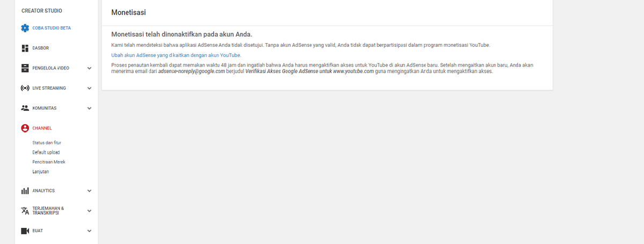644x244 pixels.
Task: Click the Analytics bar chart icon
Action: [25, 191]
